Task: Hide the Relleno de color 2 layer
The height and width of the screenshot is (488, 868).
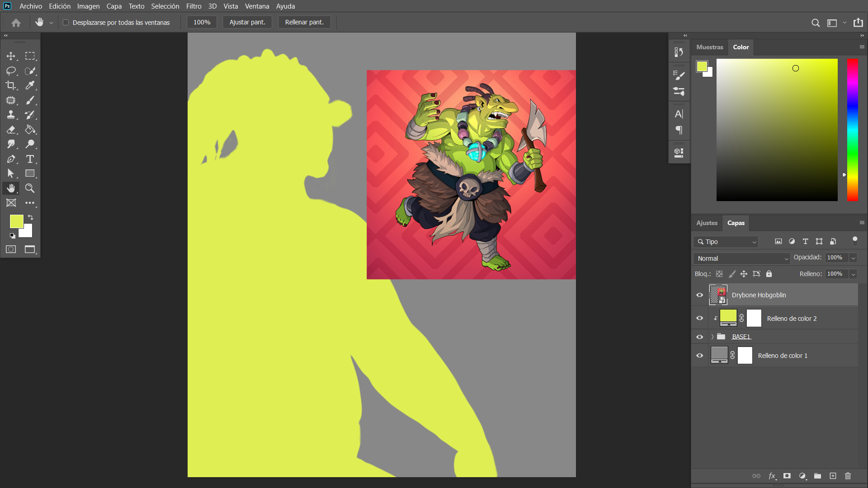Action: tap(700, 319)
